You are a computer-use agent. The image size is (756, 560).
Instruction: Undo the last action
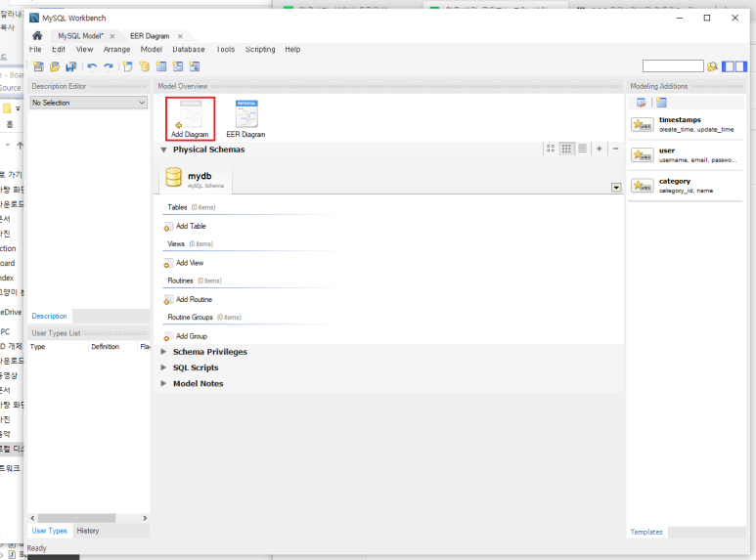pos(92,66)
